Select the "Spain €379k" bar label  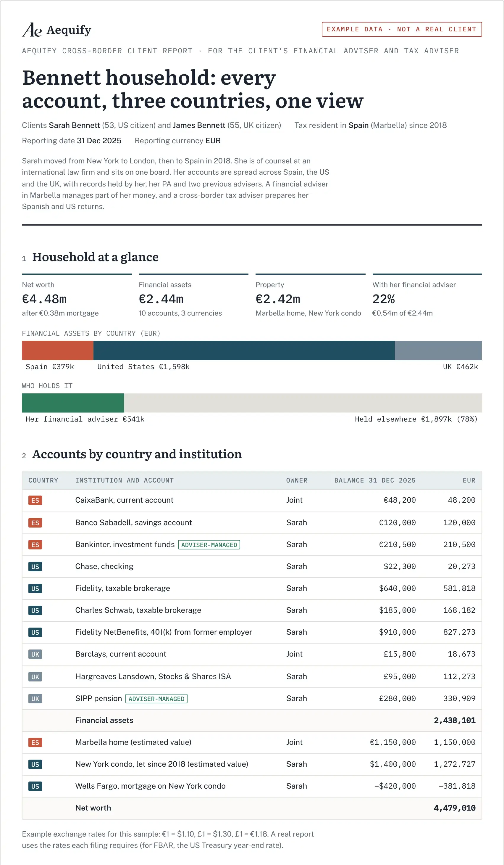[50, 367]
